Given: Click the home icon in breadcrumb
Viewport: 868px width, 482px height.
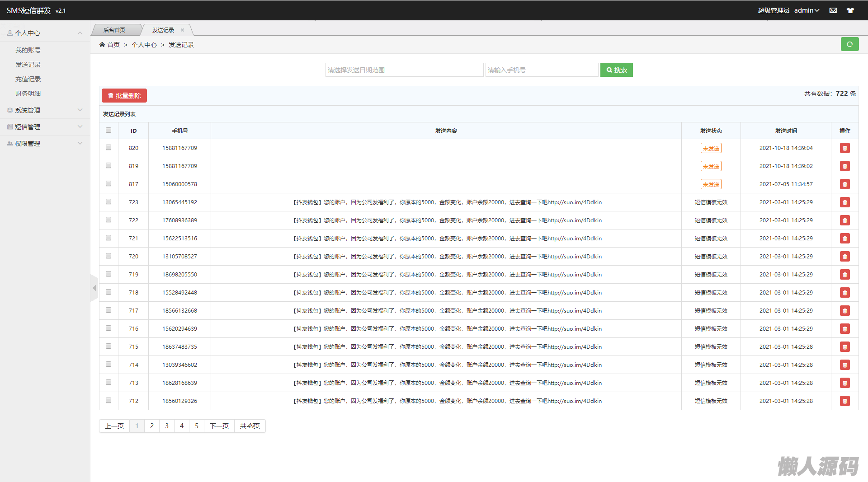Looking at the screenshot, I should pyautogui.click(x=102, y=45).
